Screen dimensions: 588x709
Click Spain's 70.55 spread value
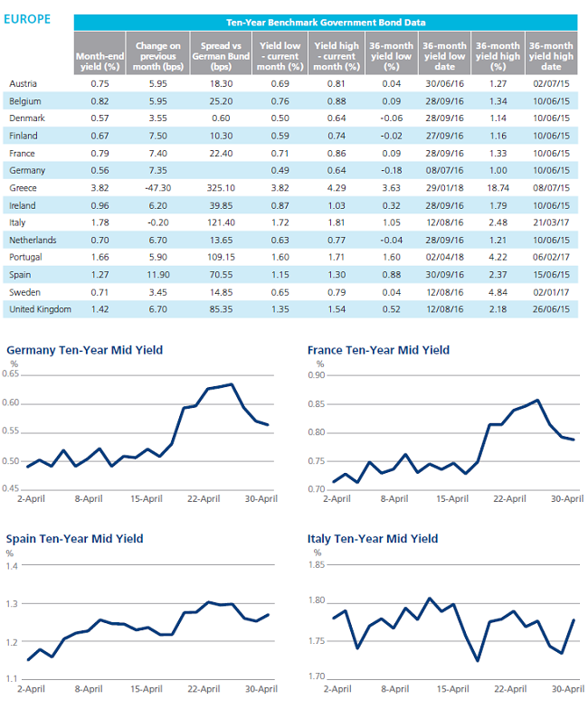coord(221,275)
